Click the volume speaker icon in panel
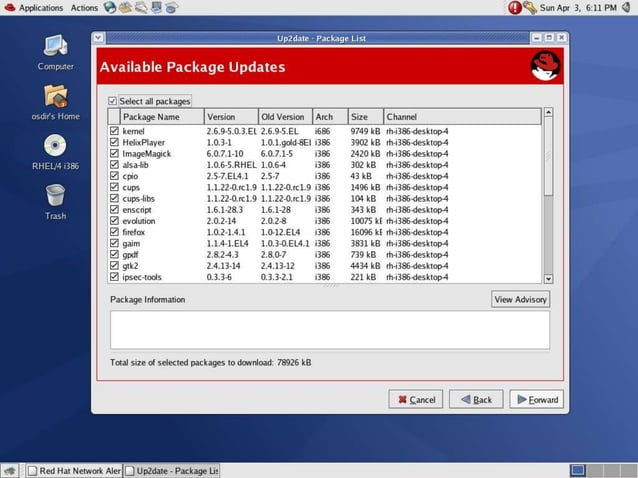 point(624,7)
